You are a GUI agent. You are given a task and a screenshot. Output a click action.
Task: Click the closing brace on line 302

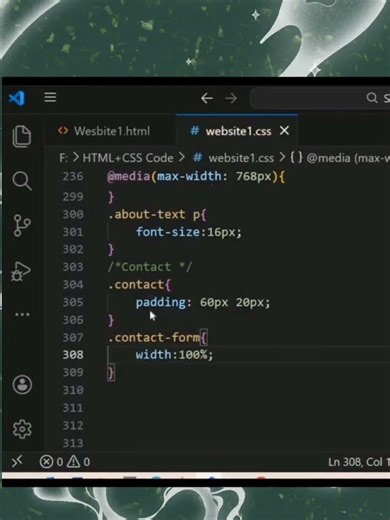click(111, 250)
